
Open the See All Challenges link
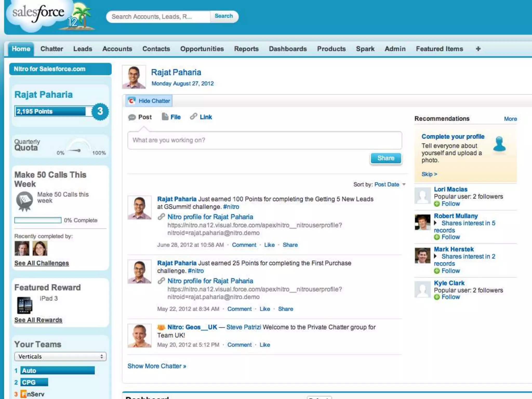pos(42,263)
